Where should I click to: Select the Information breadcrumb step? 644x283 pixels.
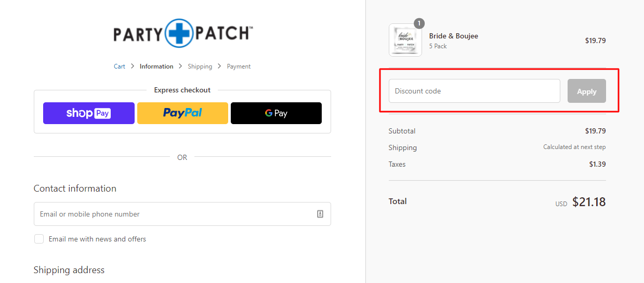[156, 66]
